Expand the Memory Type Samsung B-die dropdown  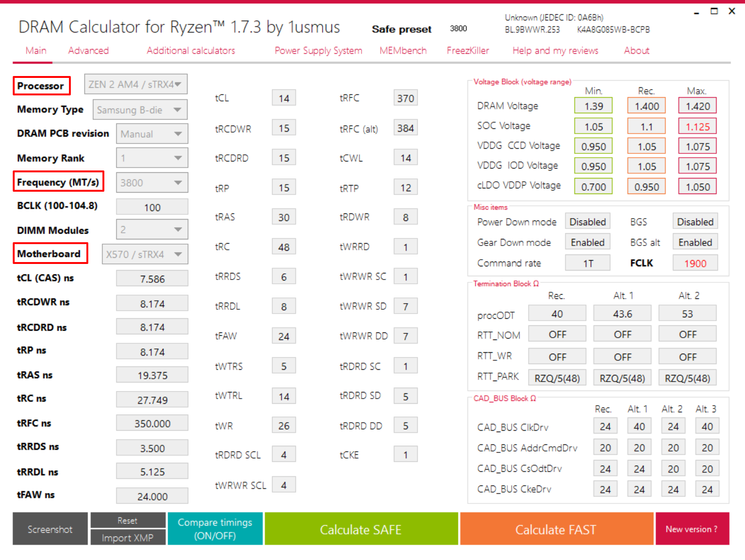[140, 110]
